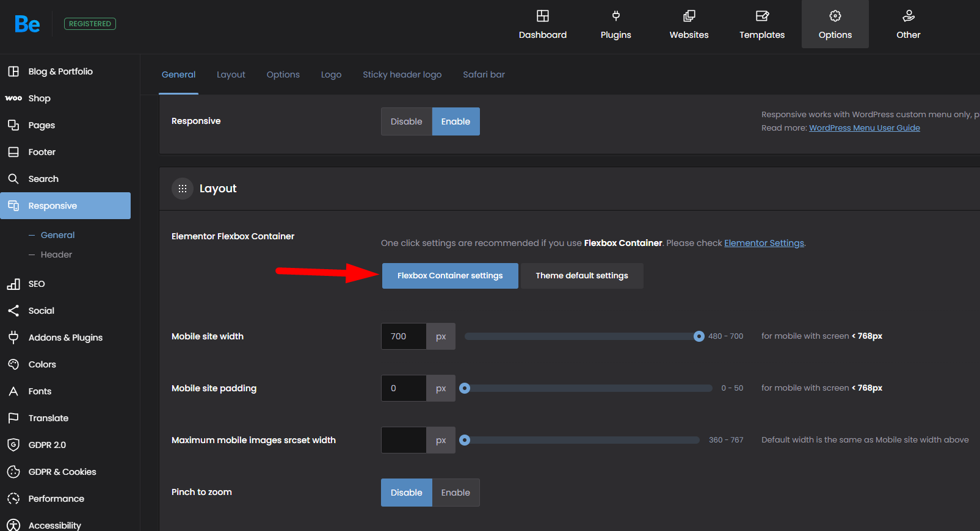Focus the Mobile site width field
Viewport: 980px width, 531px height.
[x=404, y=336]
